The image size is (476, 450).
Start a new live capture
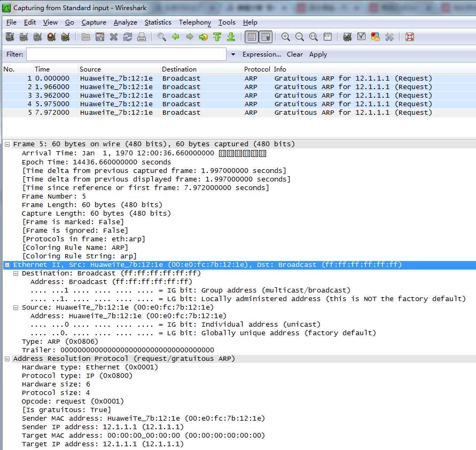click(x=37, y=37)
